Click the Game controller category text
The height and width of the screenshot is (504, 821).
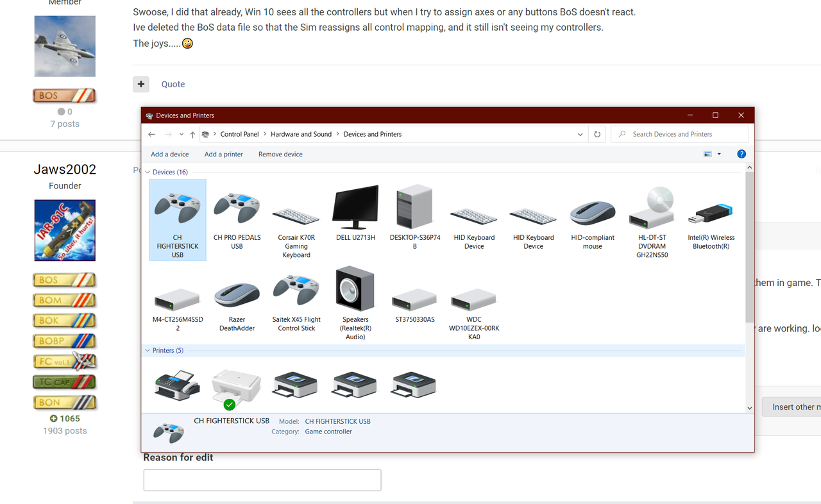(x=328, y=432)
